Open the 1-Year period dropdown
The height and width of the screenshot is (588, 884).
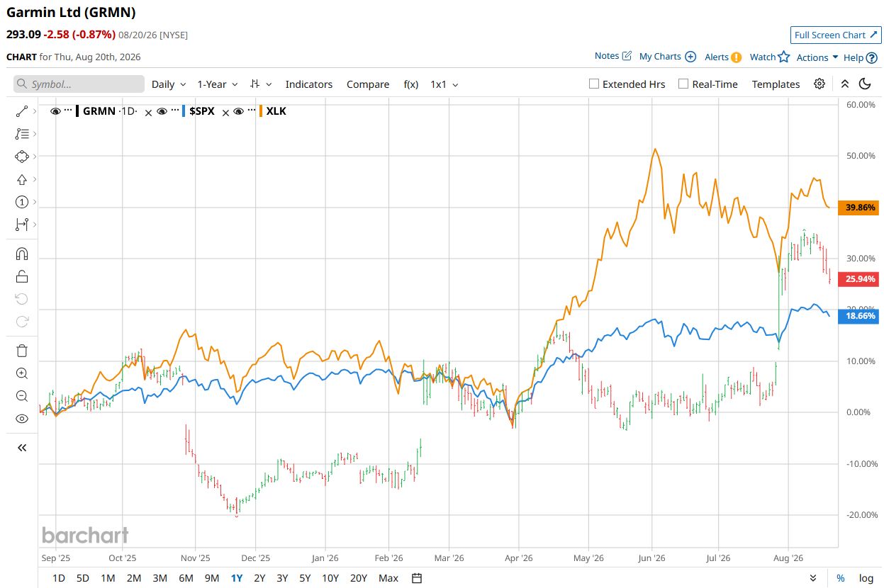218,84
